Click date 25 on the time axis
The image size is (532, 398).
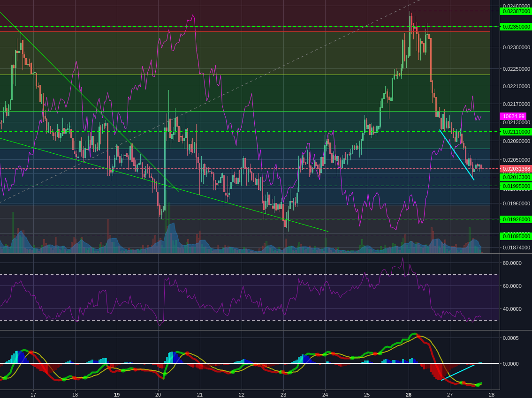click(x=367, y=395)
